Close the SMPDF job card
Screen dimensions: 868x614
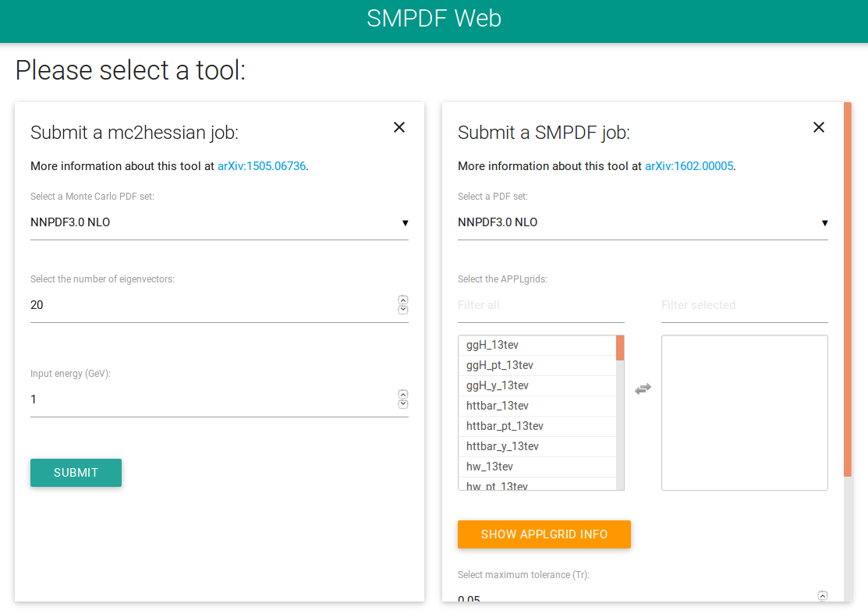(819, 127)
